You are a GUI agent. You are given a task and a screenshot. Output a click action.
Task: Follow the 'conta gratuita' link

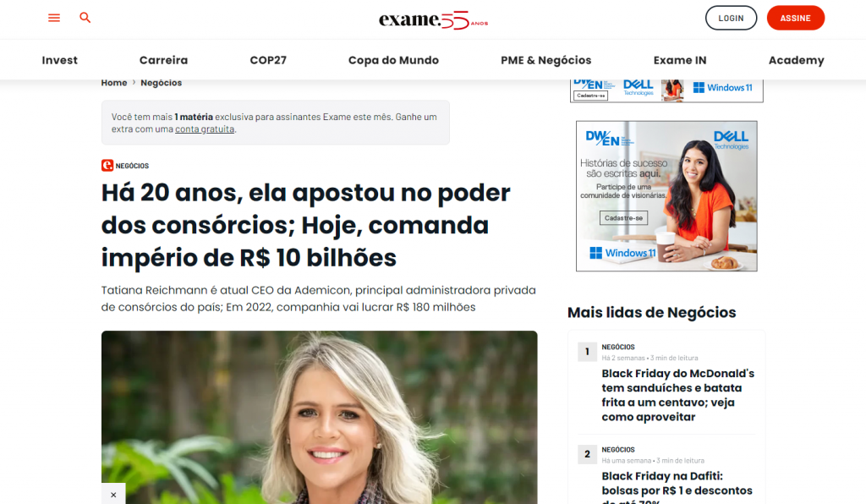(x=205, y=129)
